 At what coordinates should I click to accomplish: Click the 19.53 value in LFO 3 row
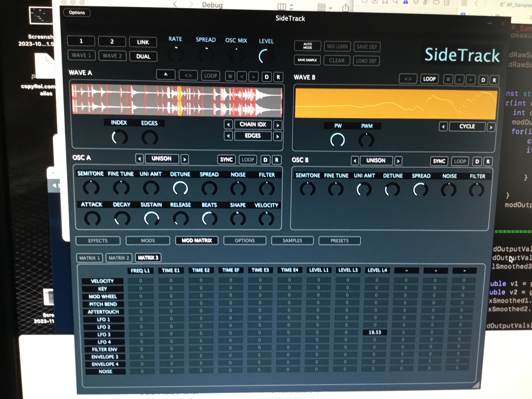point(375,332)
